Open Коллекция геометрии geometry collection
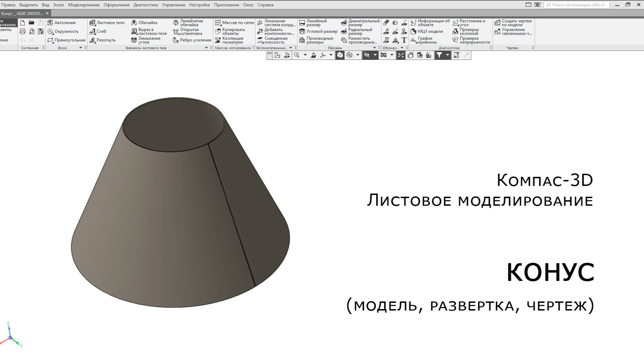Image resolution: width=644 pixels, height=362 pixels. (x=229, y=40)
